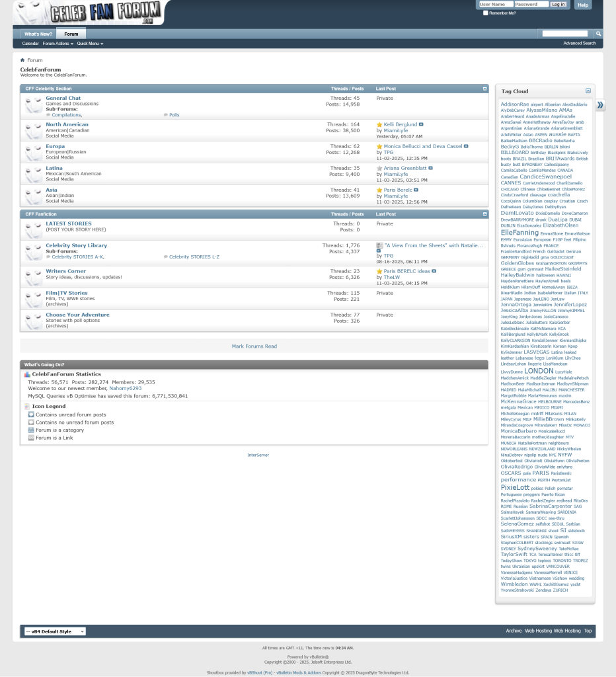Click the Home icon in the breadcrumb
This screenshot has width=616, height=677.
(x=22, y=60)
